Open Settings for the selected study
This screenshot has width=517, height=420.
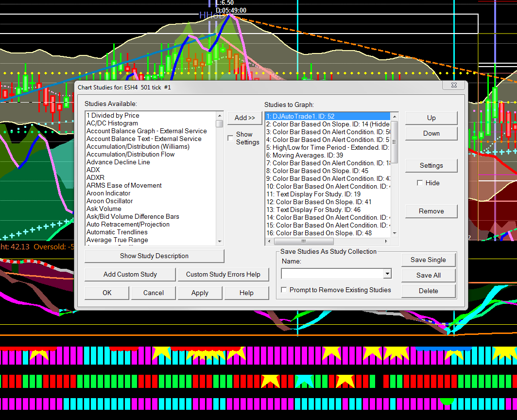click(431, 166)
